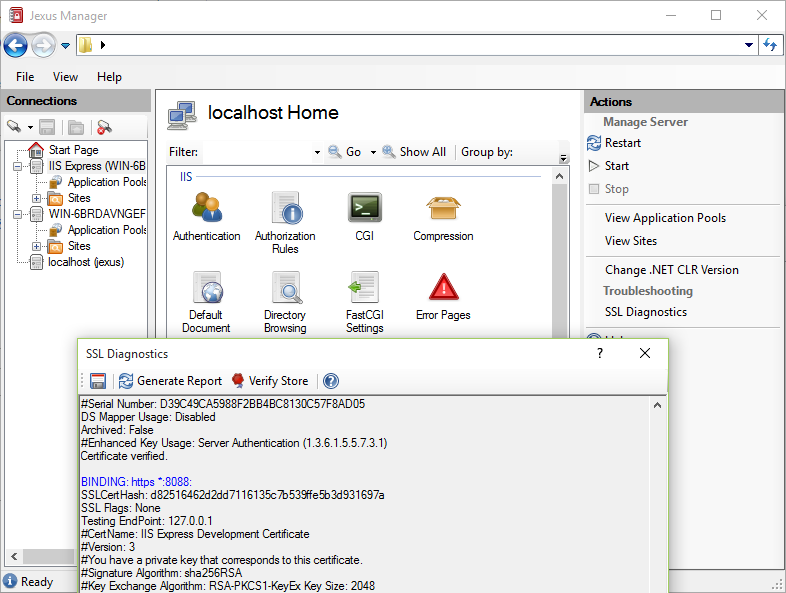786x593 pixels.
Task: Click Verify Store button
Action: tap(270, 381)
